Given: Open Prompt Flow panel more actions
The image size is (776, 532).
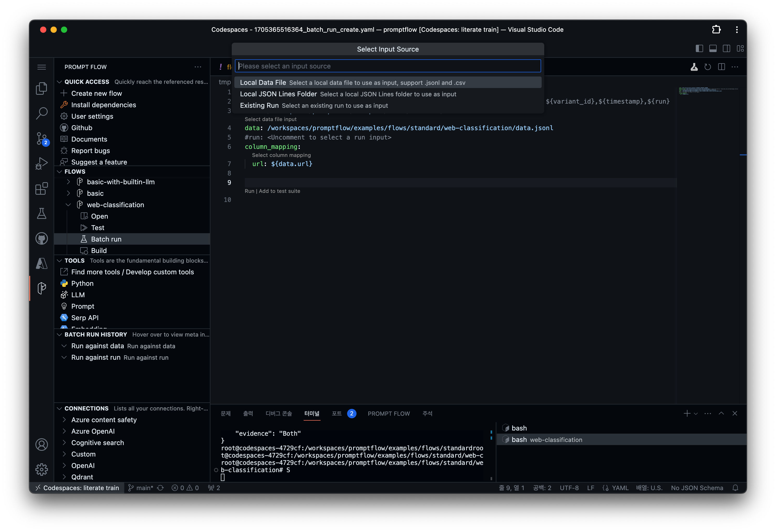Looking at the screenshot, I should tap(198, 67).
